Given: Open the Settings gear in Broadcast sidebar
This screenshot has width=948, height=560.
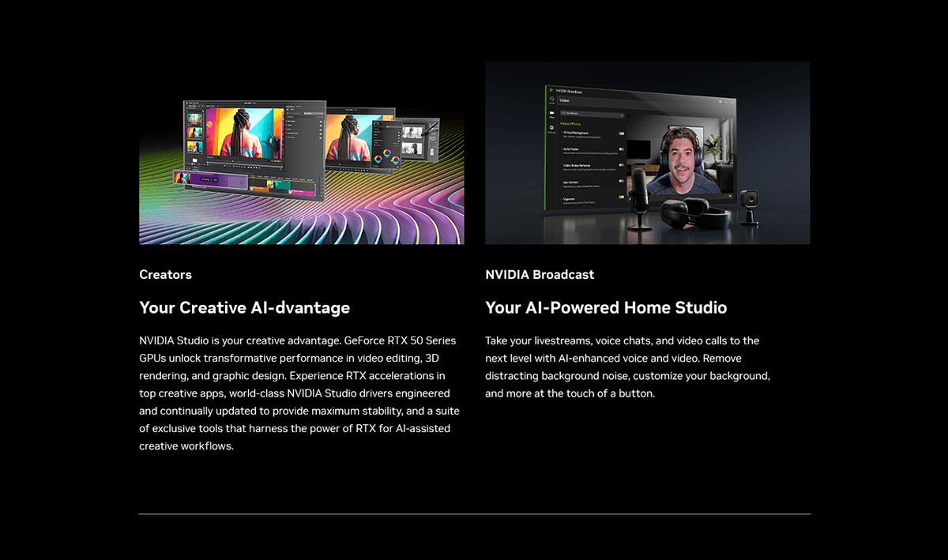Looking at the screenshot, I should tap(552, 127).
